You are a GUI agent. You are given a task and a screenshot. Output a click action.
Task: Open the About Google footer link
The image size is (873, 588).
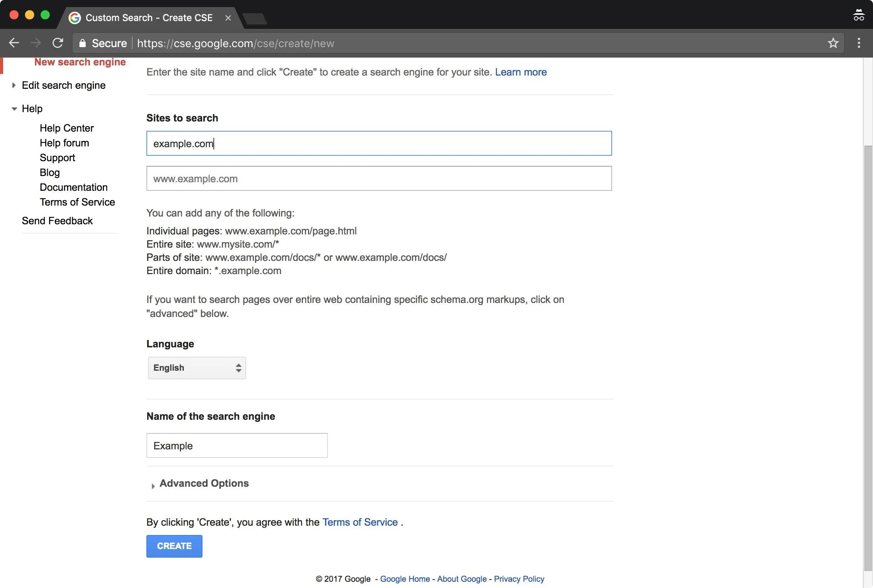coord(462,579)
